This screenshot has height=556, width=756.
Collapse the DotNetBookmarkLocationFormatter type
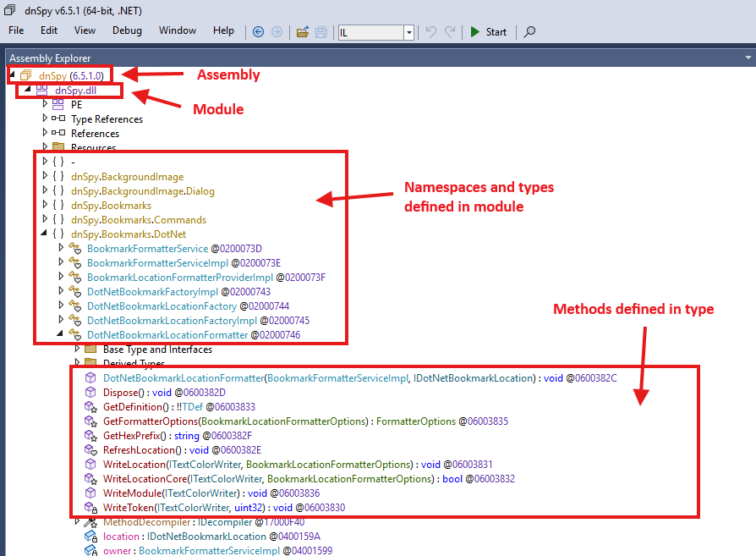tap(61, 335)
